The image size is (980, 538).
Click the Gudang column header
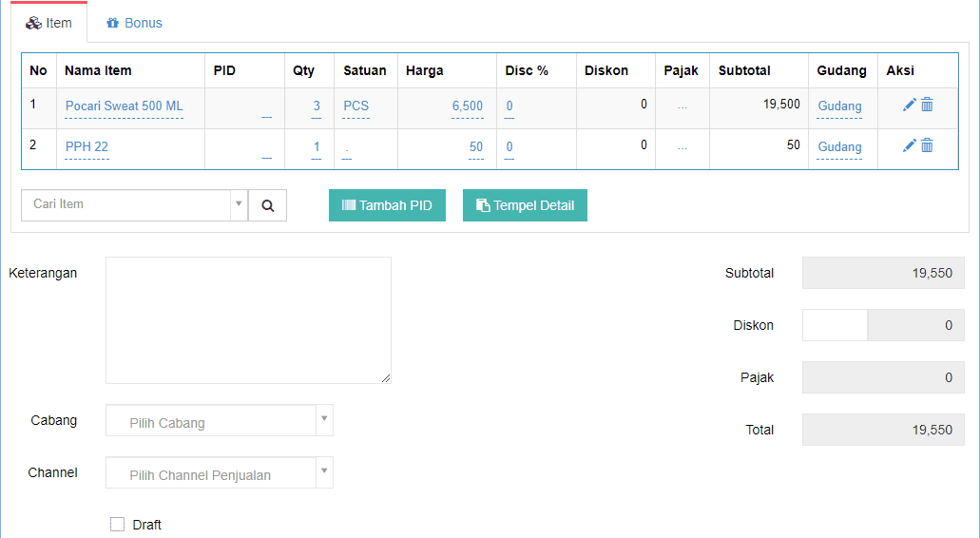point(841,70)
